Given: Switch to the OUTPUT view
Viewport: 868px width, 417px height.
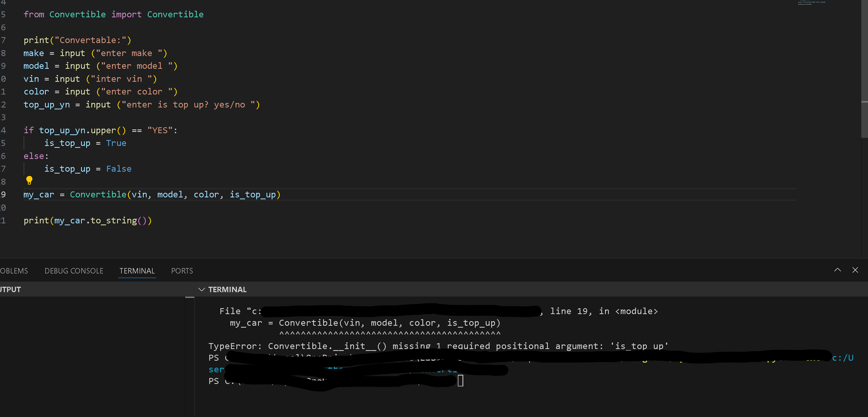Looking at the screenshot, I should [x=11, y=289].
